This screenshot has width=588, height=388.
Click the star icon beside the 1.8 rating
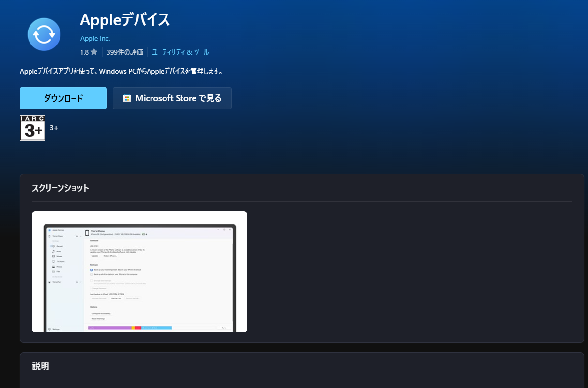coord(94,52)
